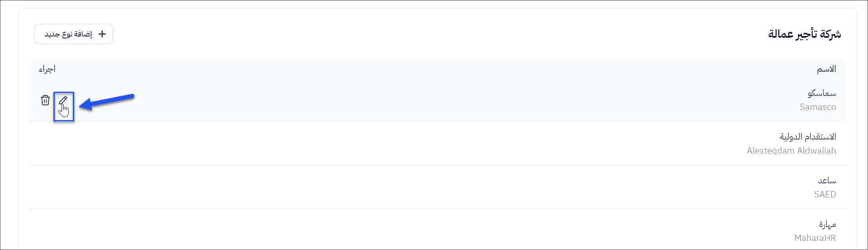Select the ساعد Arabic company name
The height and width of the screenshot is (250, 868).
click(x=827, y=180)
